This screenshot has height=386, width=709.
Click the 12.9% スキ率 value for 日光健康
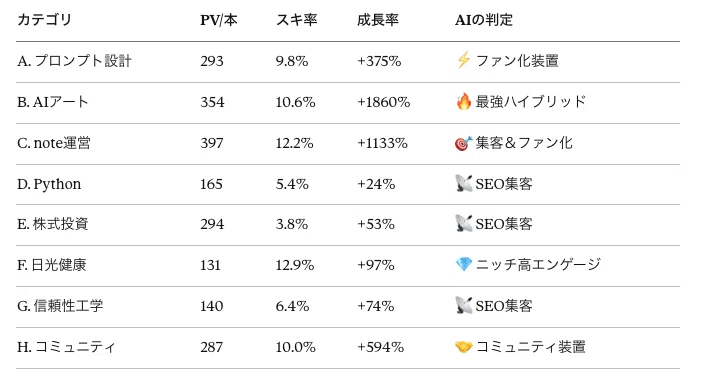click(x=295, y=265)
